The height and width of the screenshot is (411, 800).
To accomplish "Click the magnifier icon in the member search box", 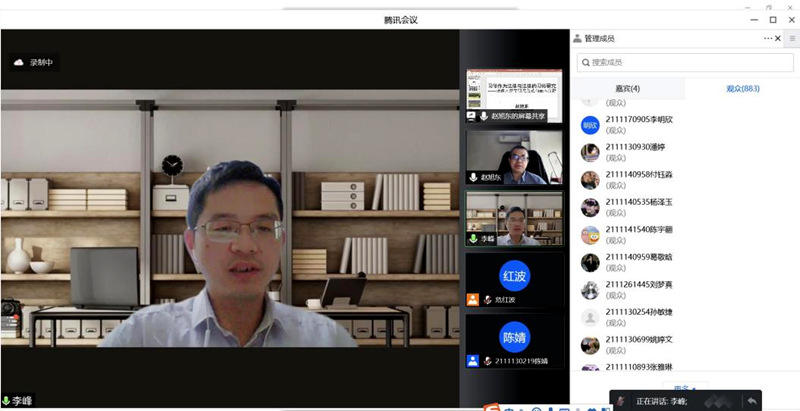I will (586, 62).
